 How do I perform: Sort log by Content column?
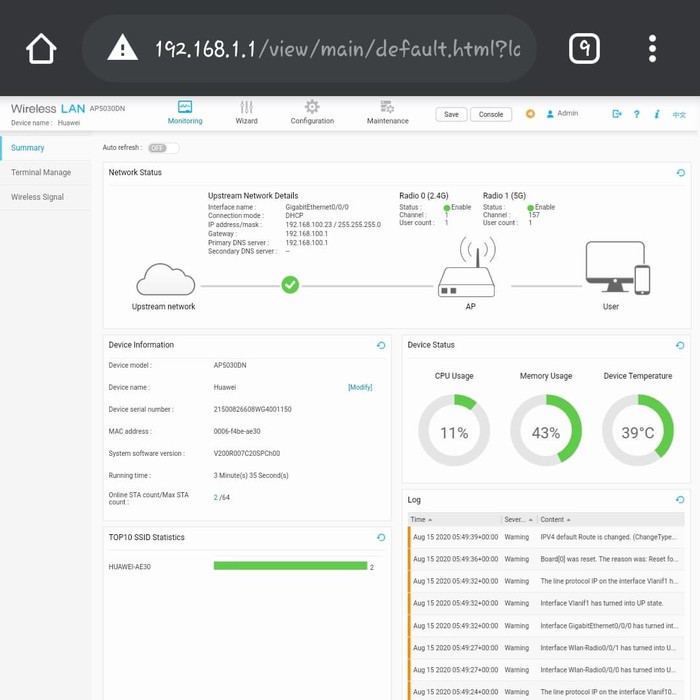point(555,520)
